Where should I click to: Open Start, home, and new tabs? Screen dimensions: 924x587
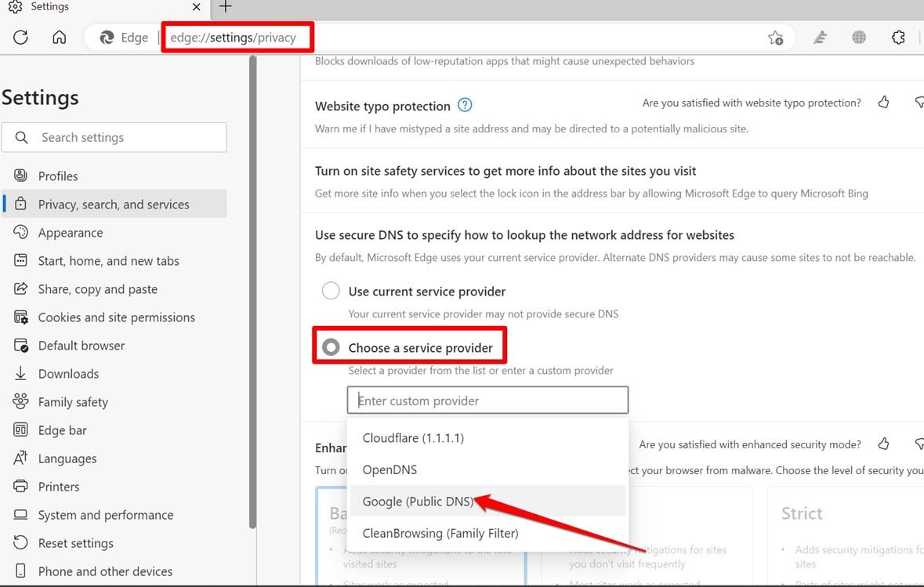(x=114, y=260)
